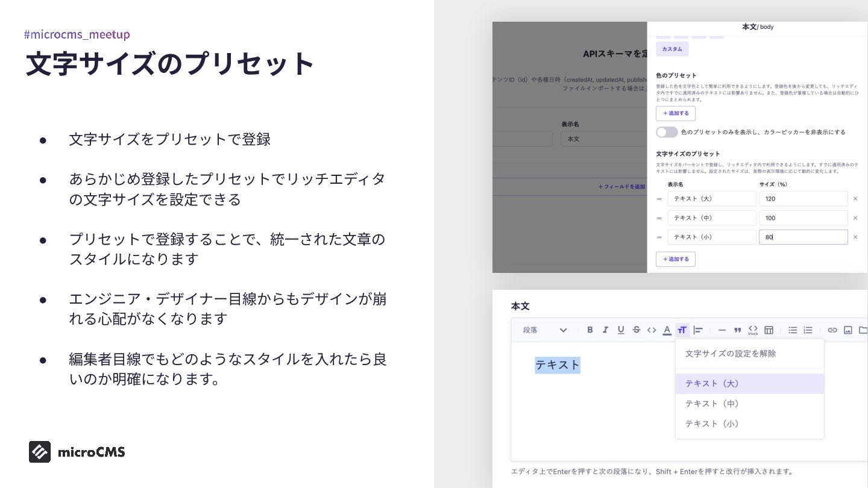The image size is (868, 488).
Task: Click ＋追加する under 色のプリセット
Action: point(676,113)
